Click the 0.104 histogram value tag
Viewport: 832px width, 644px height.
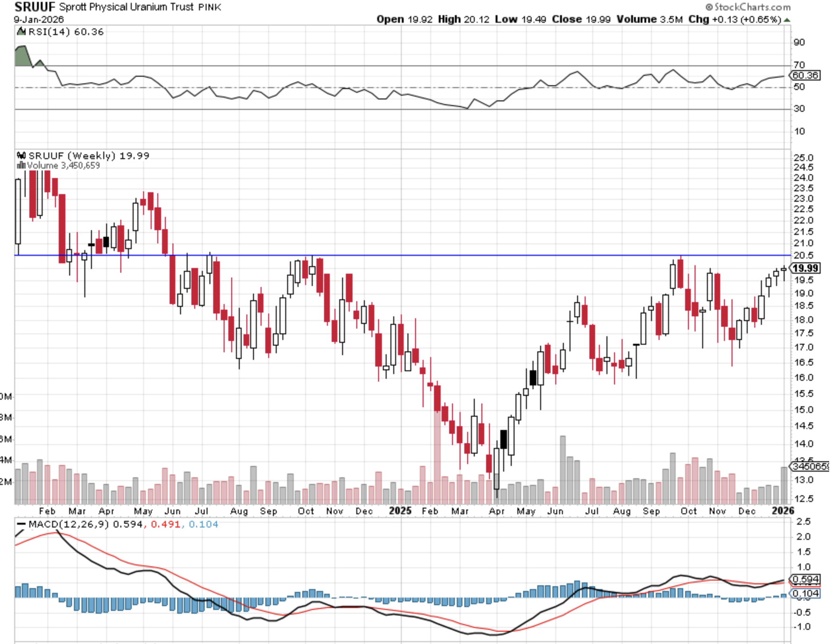click(x=805, y=594)
